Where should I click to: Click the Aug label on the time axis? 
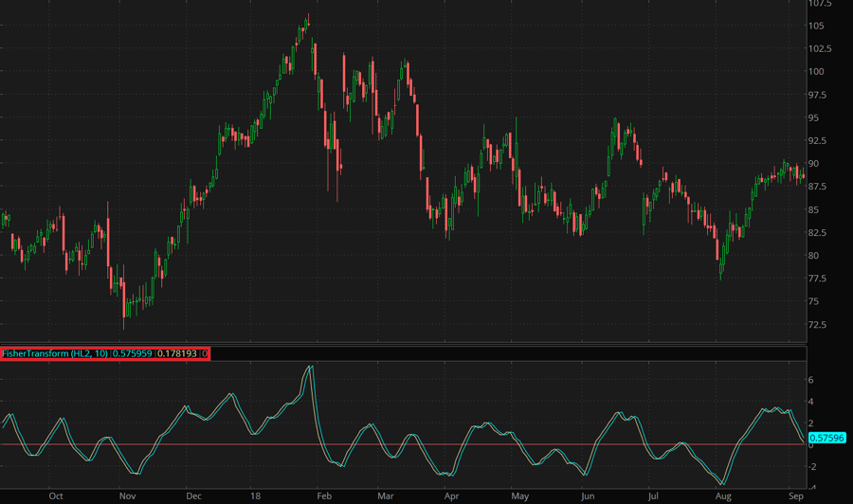[723, 495]
